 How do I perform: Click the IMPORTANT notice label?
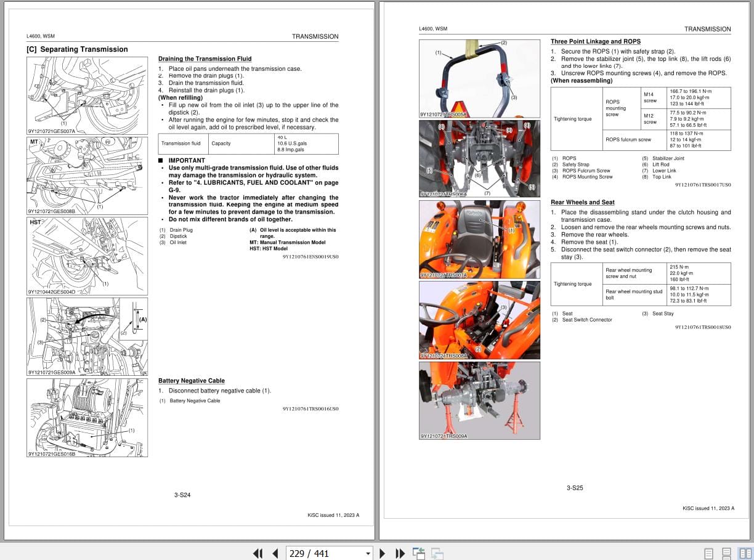(187, 160)
